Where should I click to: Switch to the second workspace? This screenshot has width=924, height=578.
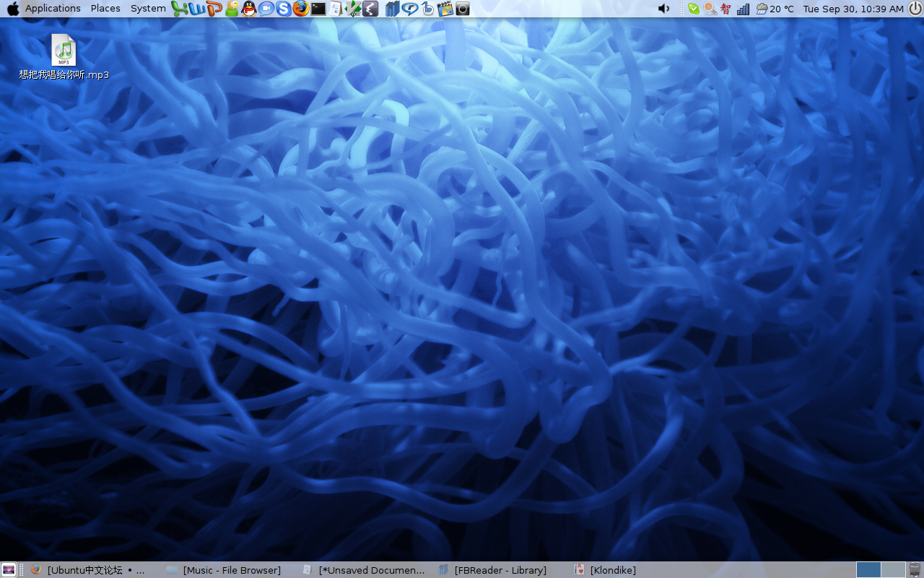click(893, 570)
